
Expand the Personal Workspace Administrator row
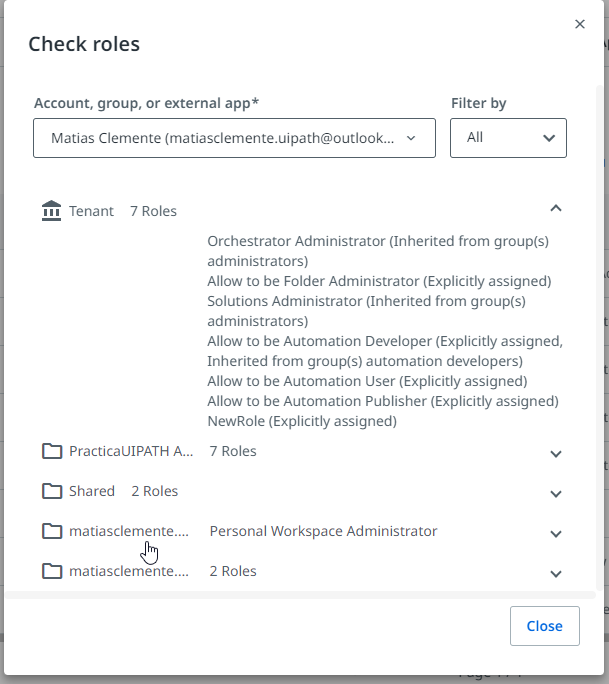tap(557, 533)
